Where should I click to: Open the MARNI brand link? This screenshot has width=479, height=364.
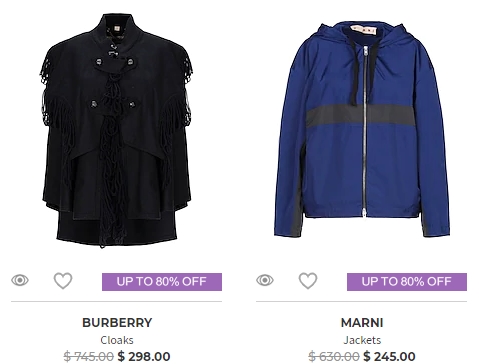click(x=362, y=323)
